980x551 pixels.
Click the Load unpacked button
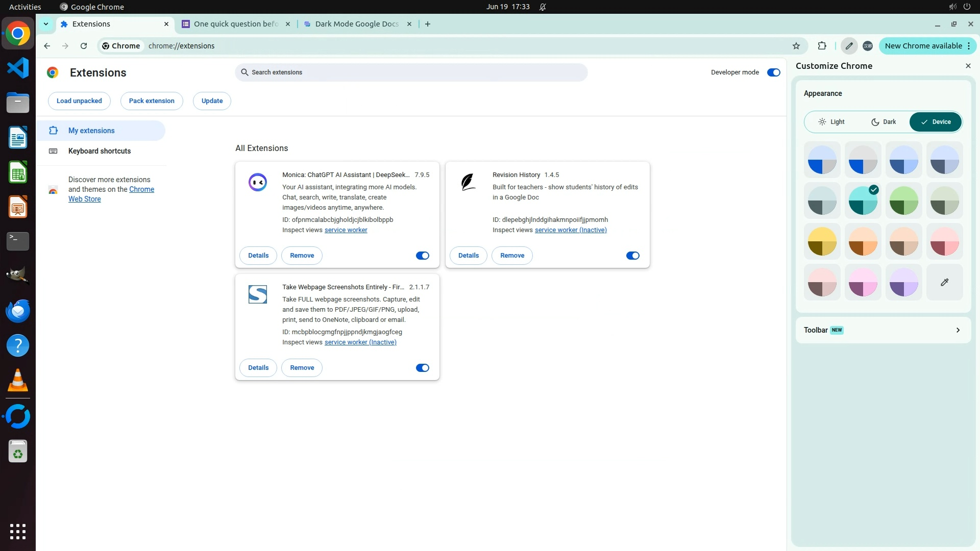point(79,101)
